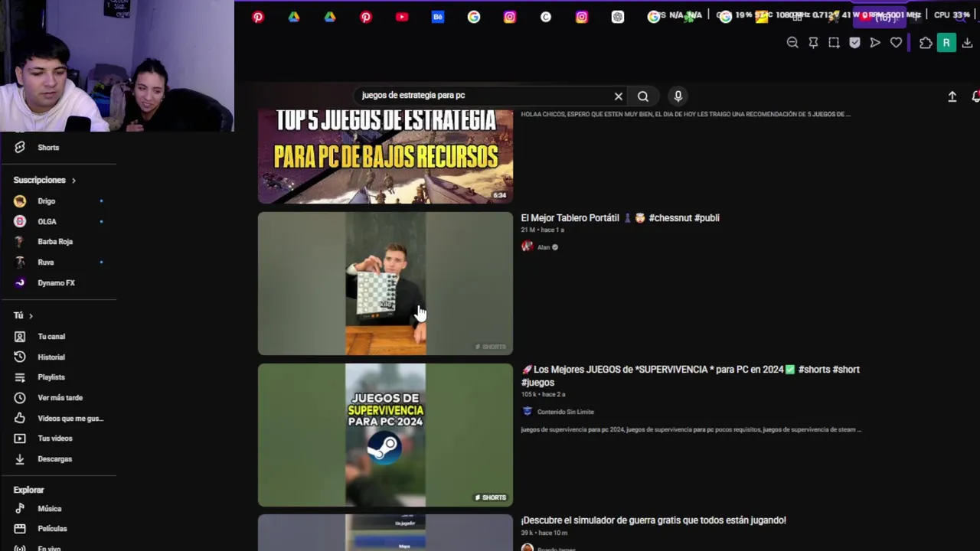This screenshot has height=551, width=980.
Task: Switch to the Behance browser tab
Action: point(438,17)
